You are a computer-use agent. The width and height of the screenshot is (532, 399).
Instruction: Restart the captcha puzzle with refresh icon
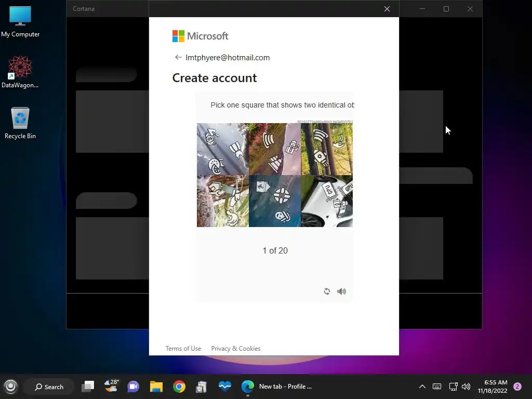327,291
